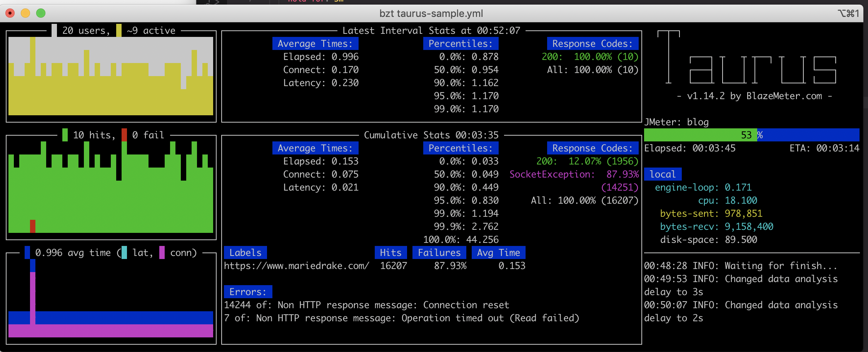Click the 00:50:07 'Changed data analysis' log entry
This screenshot has height=352, width=868.
pos(741,311)
